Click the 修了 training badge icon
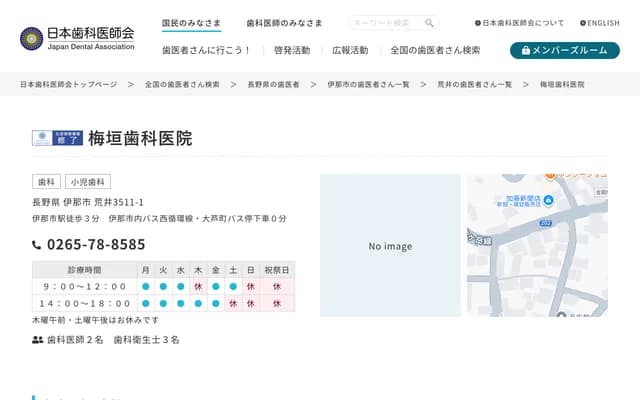Screen dimensions: 640x400 tap(57, 138)
